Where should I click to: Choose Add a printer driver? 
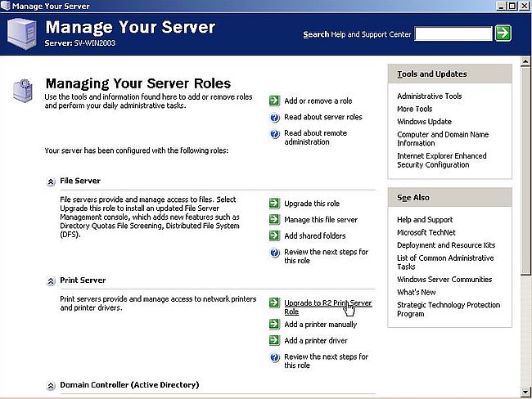pos(316,340)
